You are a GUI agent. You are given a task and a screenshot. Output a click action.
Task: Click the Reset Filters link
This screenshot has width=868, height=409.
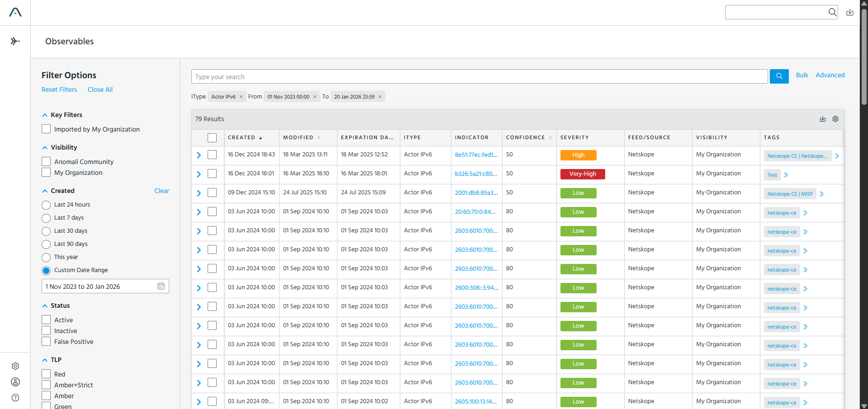tap(59, 89)
